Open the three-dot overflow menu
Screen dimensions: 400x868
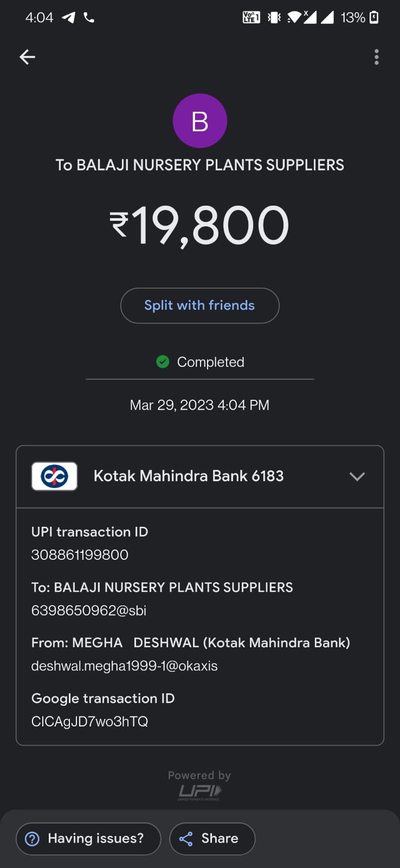point(376,57)
